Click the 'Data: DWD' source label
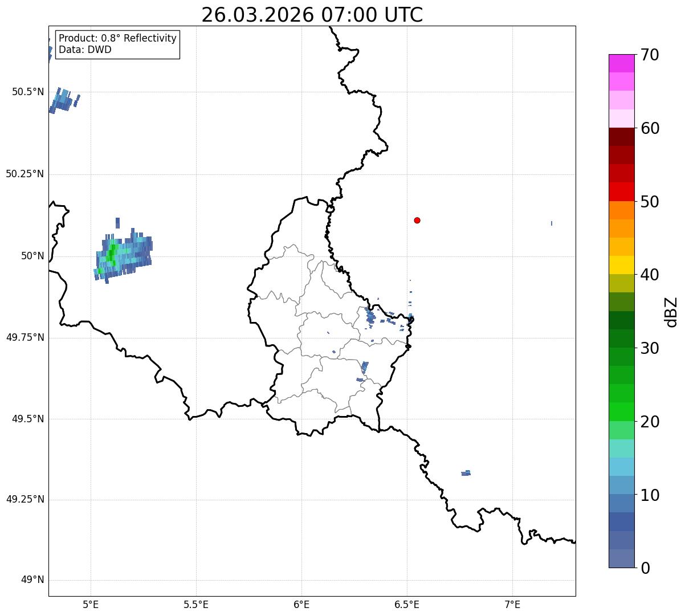 [85, 50]
